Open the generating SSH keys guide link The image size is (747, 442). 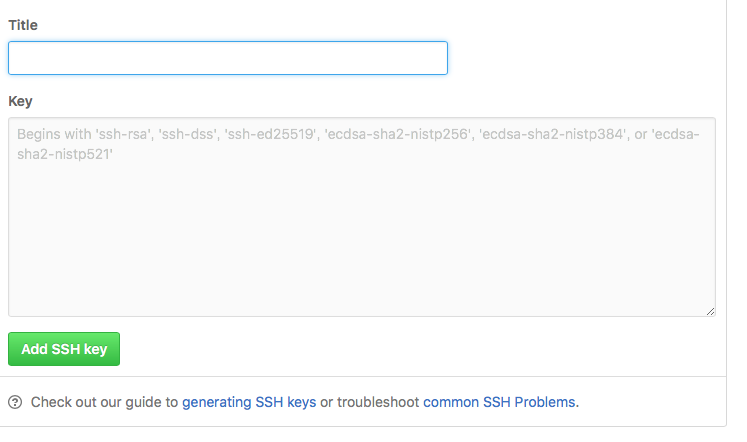[x=249, y=403]
